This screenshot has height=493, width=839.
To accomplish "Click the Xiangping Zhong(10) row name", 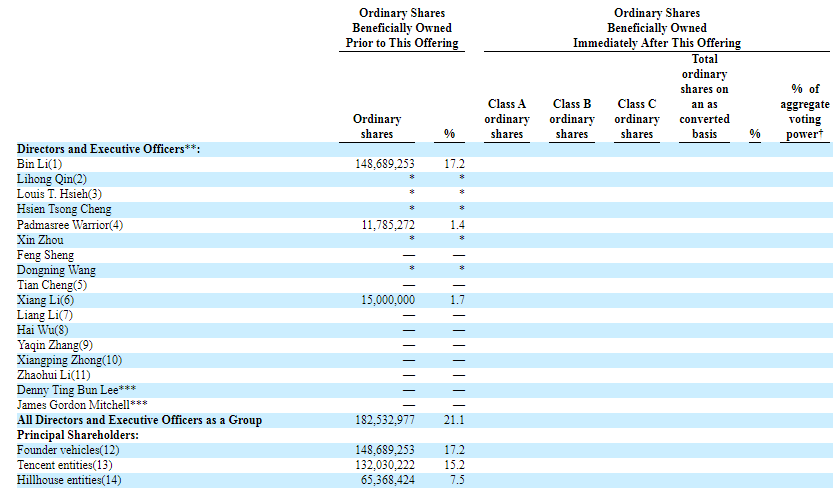I will click(69, 360).
